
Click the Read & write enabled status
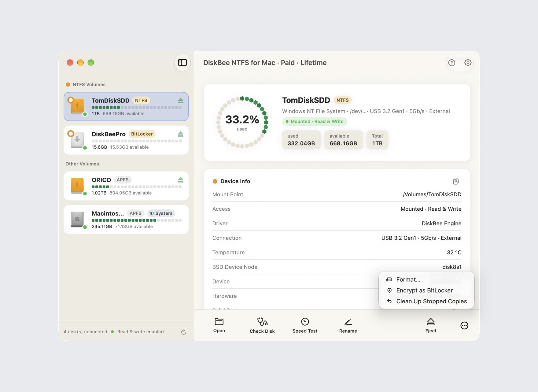[140, 332]
